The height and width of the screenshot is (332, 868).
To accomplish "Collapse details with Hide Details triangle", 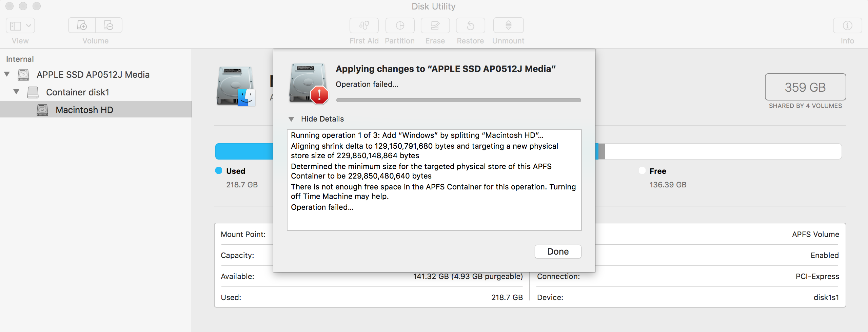I will coord(291,119).
